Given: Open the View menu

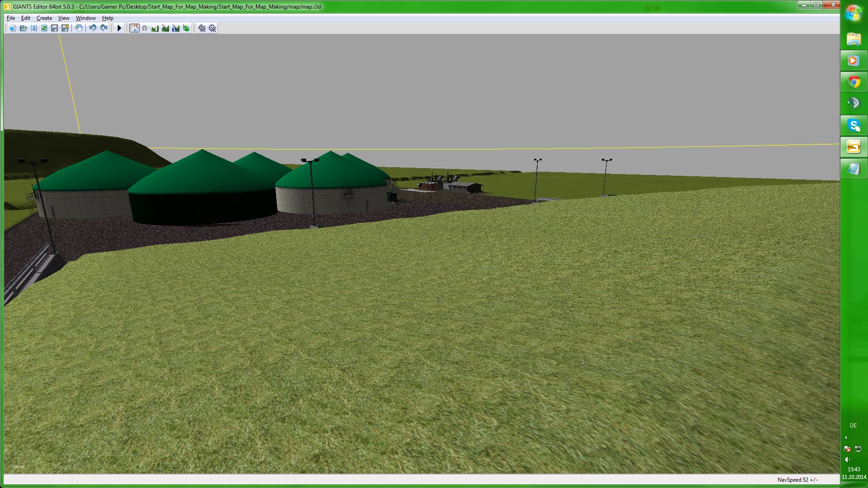Looking at the screenshot, I should tap(64, 18).
